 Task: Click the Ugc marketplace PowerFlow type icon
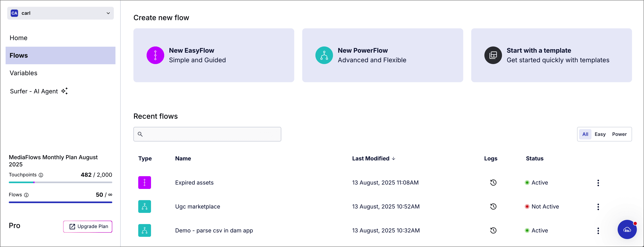click(x=144, y=206)
